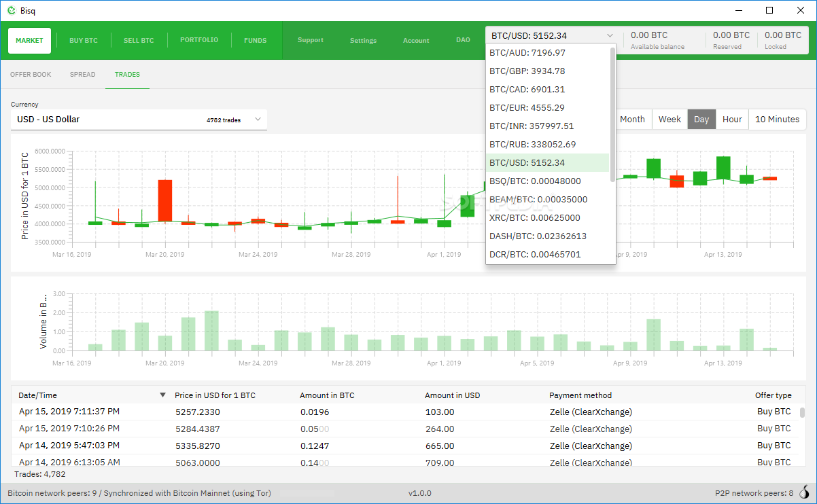Choose XRC/BTC: 0.00625000 from the list
Viewport: 817px width, 504px height.
click(x=548, y=217)
